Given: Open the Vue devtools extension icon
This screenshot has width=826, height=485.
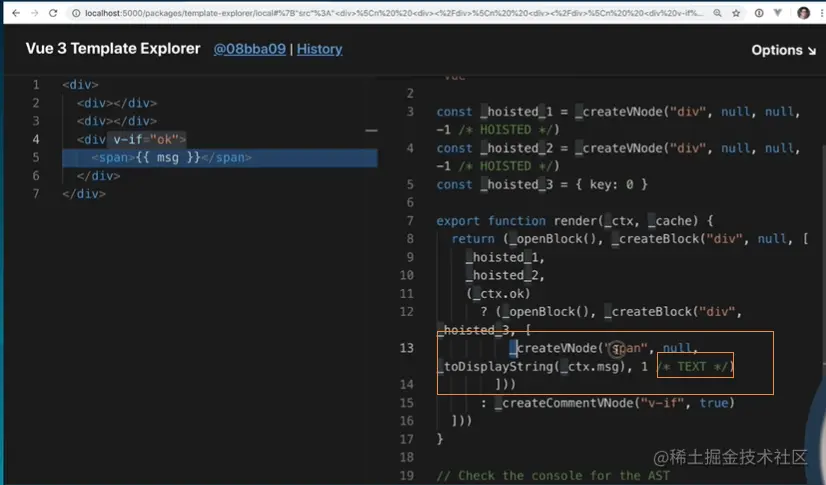Looking at the screenshot, I should (778, 13).
